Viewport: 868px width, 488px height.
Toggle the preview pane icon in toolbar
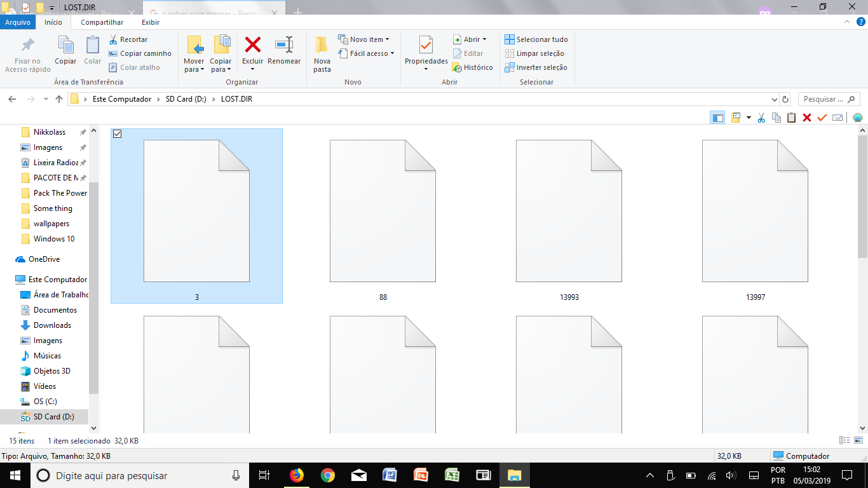[717, 118]
